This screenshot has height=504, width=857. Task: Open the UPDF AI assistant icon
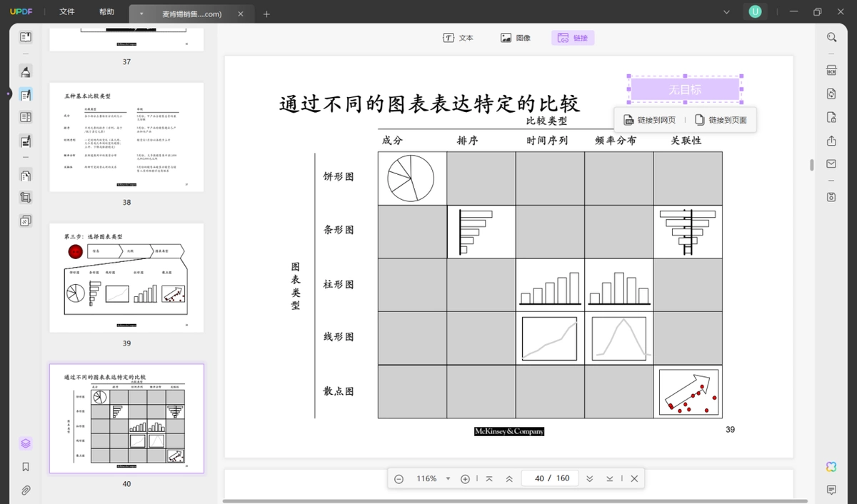[831, 466]
